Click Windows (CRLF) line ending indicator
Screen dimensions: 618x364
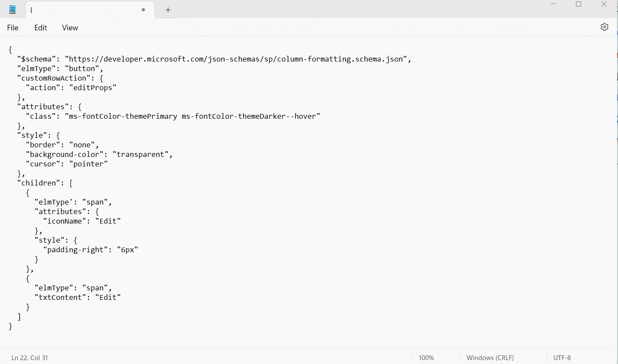(490, 358)
